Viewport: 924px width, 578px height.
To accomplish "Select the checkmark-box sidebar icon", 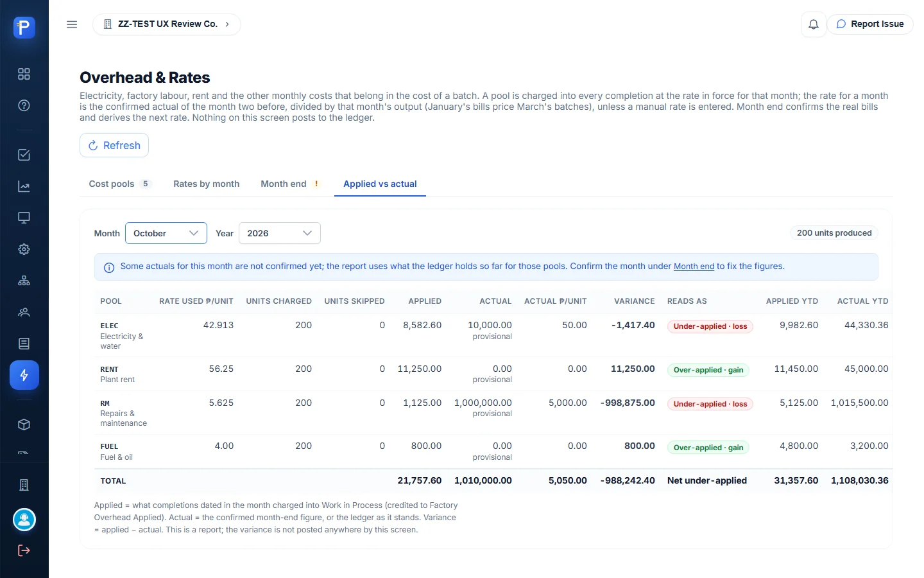I will click(x=24, y=155).
